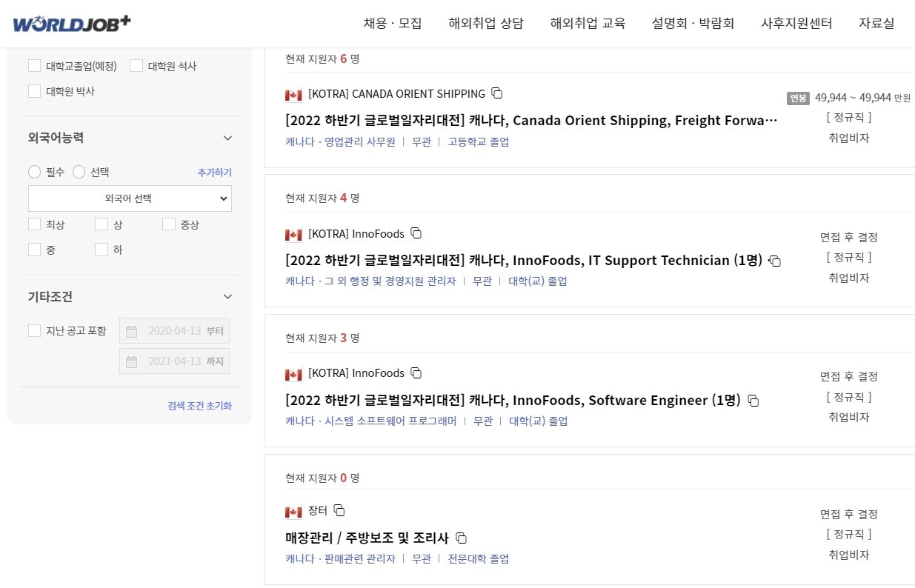The height and width of the screenshot is (588, 915).
Task: Copy icon after IT Support Technician title
Action: pos(775,261)
